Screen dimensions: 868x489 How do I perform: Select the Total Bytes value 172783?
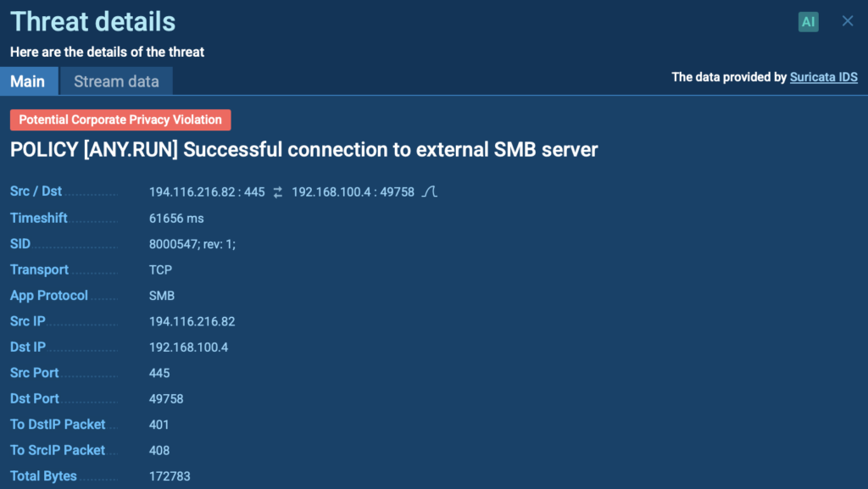click(x=170, y=476)
